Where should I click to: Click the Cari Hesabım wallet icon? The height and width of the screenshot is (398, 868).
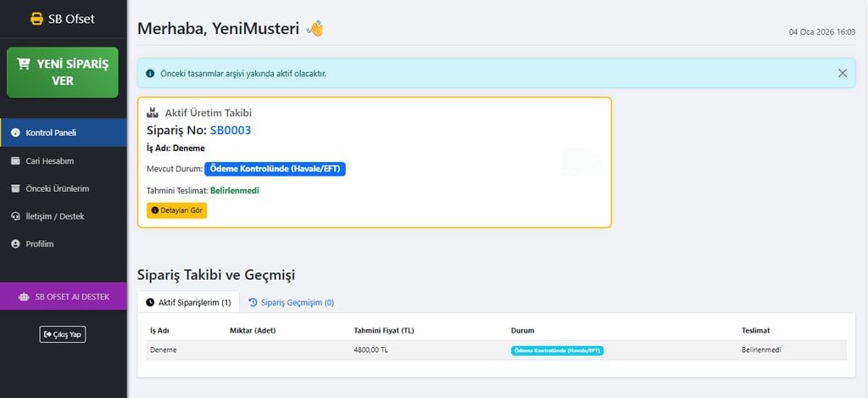point(15,160)
